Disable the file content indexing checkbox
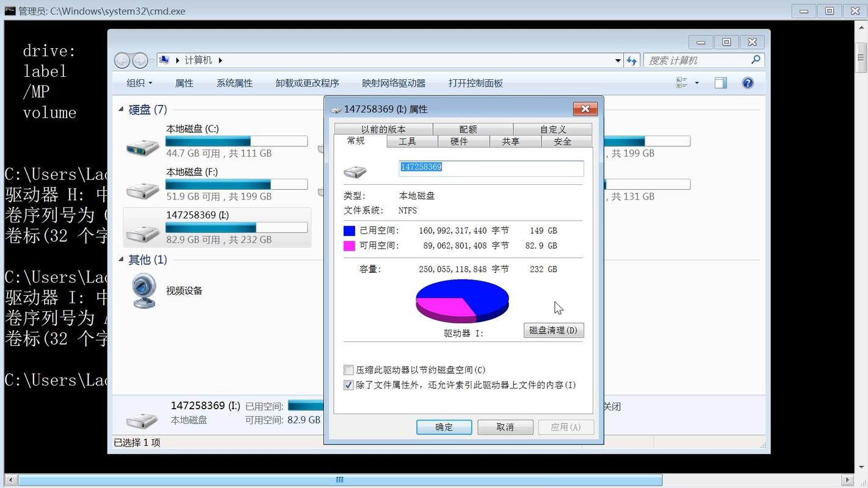868x488 pixels. (349, 385)
